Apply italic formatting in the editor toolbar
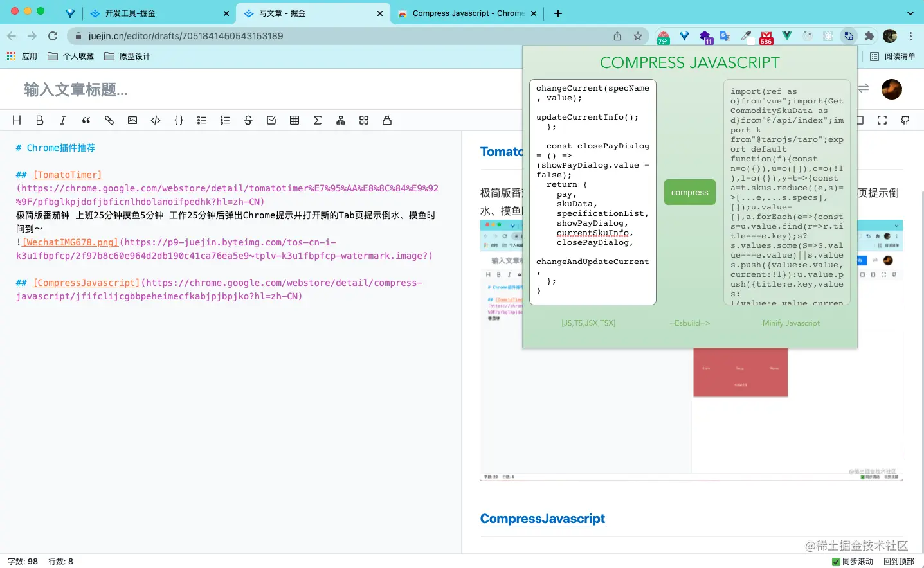 (x=63, y=120)
